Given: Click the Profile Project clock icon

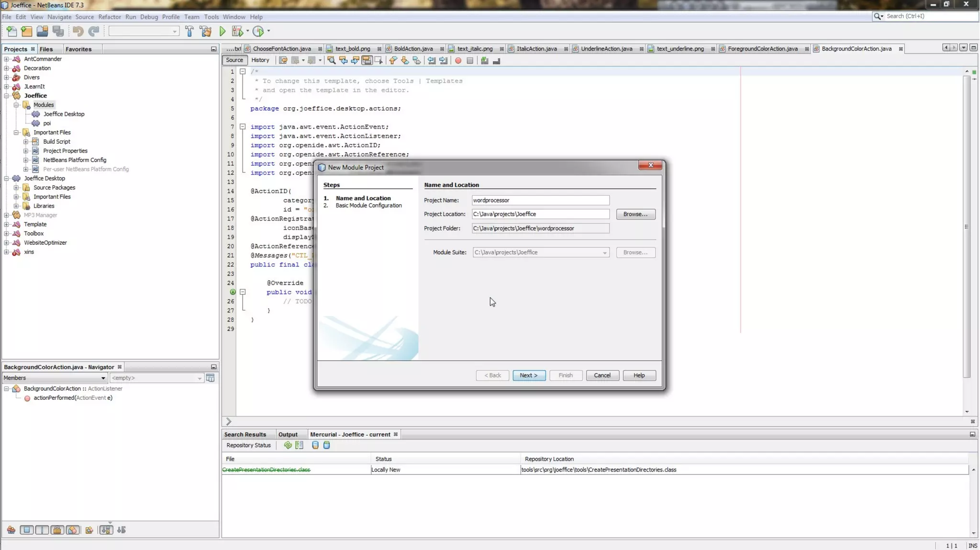Looking at the screenshot, I should click(x=258, y=32).
